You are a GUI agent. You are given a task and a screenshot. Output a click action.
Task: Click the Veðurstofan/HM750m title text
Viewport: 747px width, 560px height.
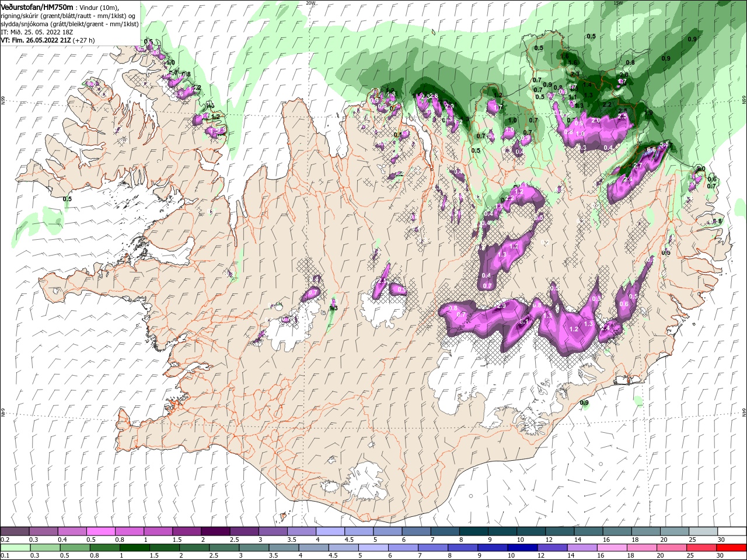point(37,6)
